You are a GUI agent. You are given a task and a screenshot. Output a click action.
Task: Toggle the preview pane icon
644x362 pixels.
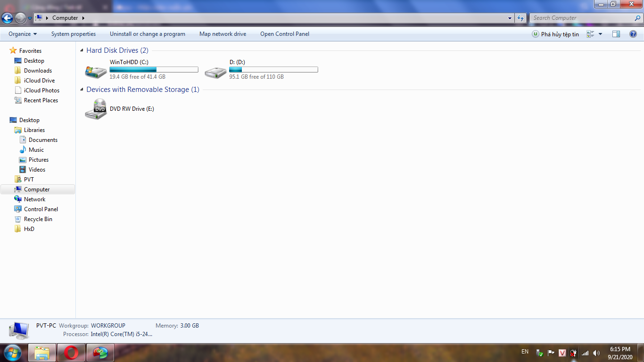616,34
